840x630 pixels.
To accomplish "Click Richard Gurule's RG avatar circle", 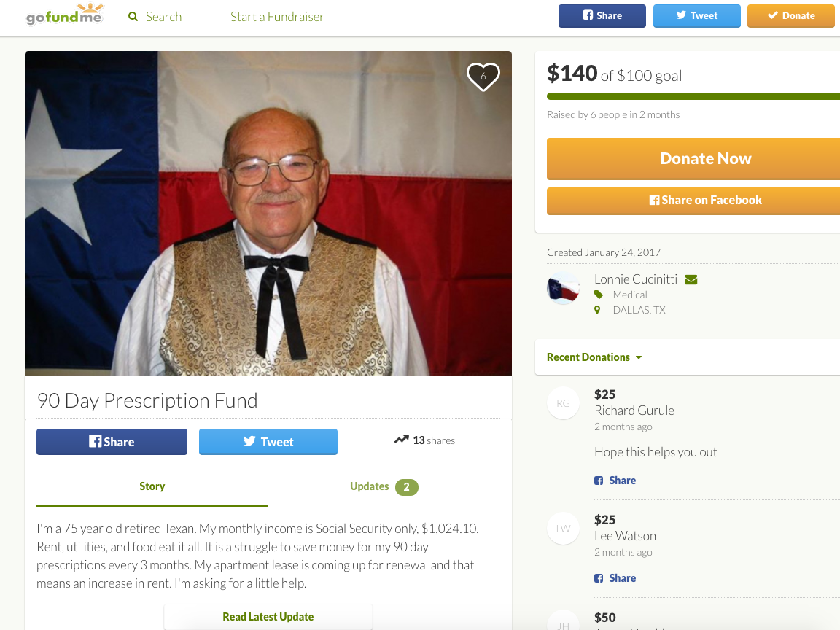I will point(563,402).
